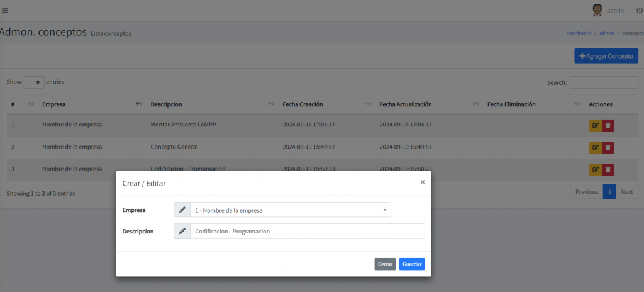The width and height of the screenshot is (644, 292).
Task: Open the Empresa dropdown selector
Action: pyautogui.click(x=290, y=210)
